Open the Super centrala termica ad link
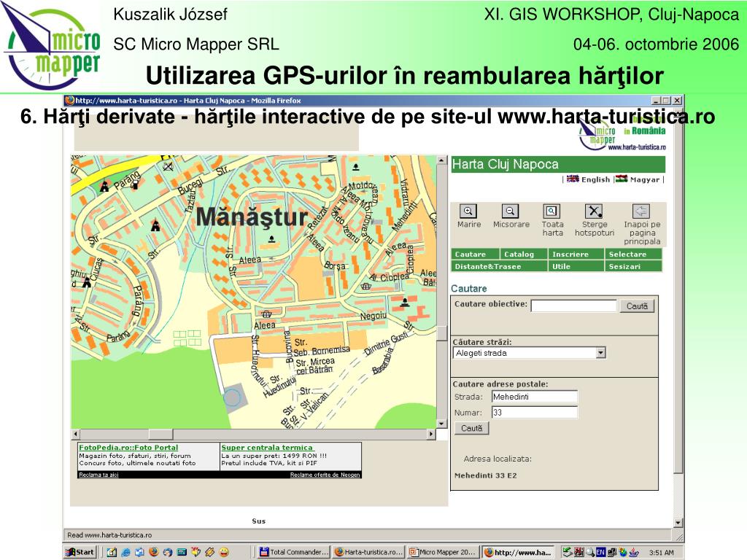Image resolution: width=747 pixels, height=560 pixels. (x=267, y=448)
